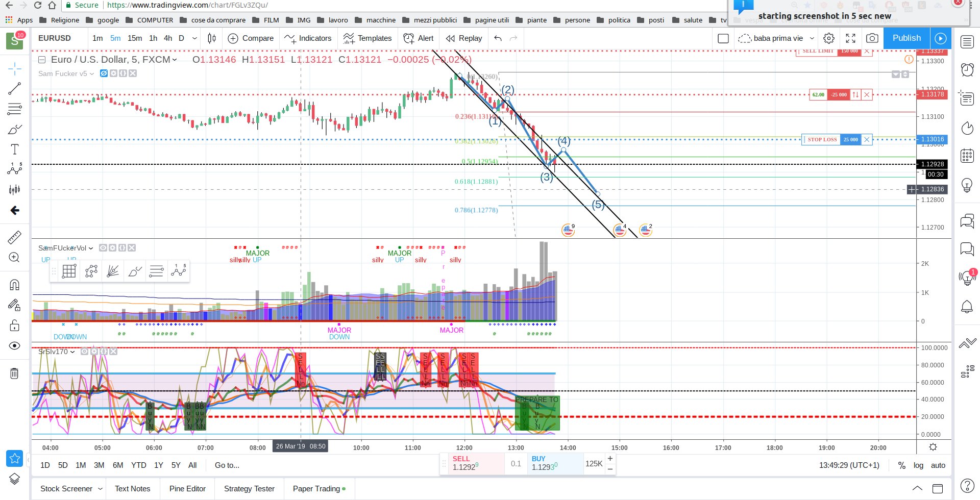980x500 pixels.
Task: Expand the Stock Screener dropdown arrow
Action: pyautogui.click(x=100, y=489)
